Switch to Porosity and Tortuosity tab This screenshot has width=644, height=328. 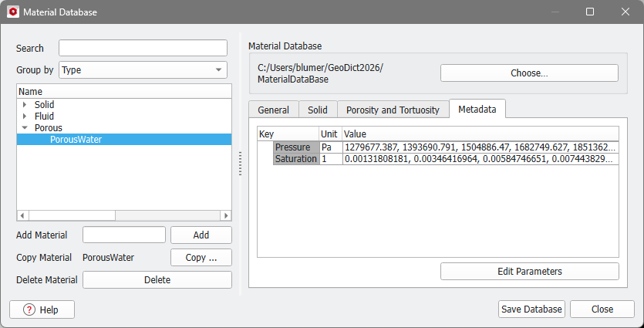(393, 110)
